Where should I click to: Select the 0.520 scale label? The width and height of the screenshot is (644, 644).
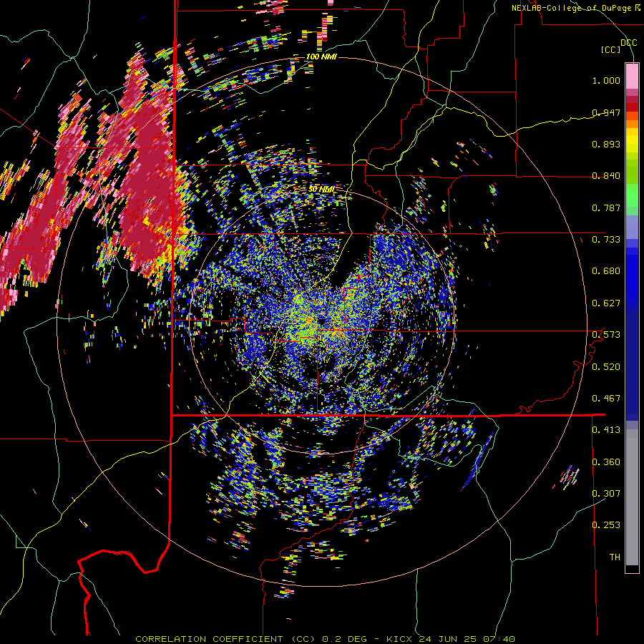click(606, 367)
